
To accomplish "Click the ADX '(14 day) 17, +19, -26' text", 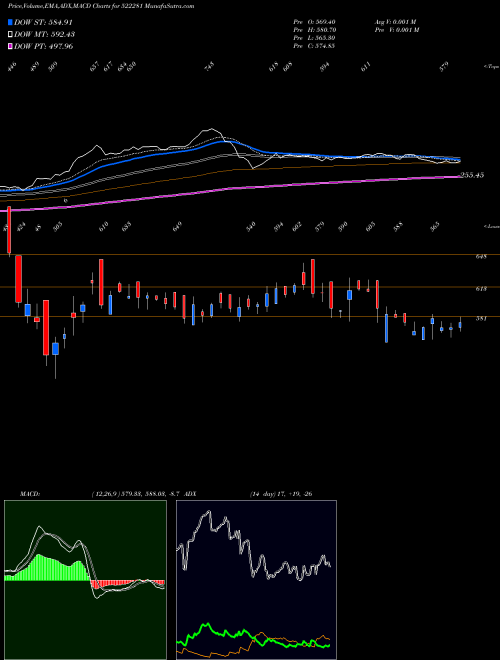I will click(280, 494).
